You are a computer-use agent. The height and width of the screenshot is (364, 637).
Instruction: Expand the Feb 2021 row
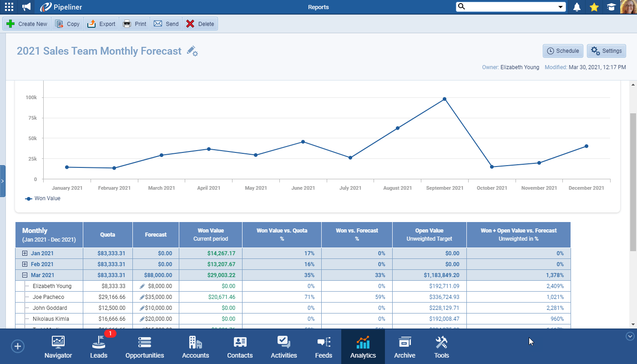click(x=25, y=264)
